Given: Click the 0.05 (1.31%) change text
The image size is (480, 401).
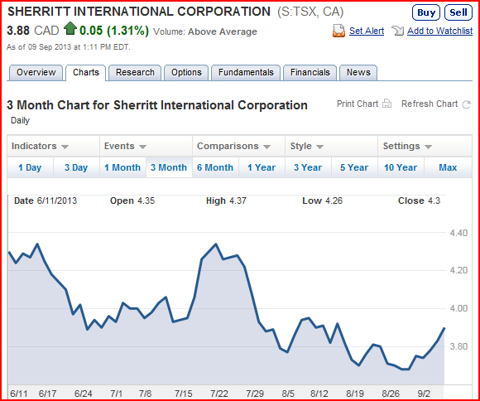Looking at the screenshot, I should pyautogui.click(x=114, y=31).
